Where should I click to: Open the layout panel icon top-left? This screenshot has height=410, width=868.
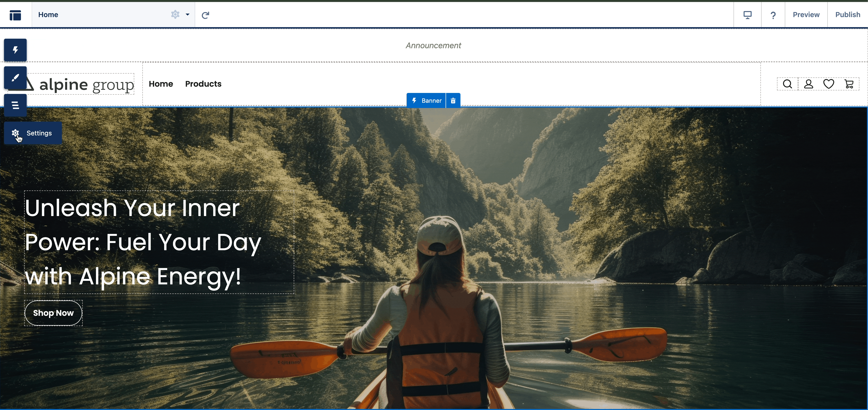coord(16,15)
